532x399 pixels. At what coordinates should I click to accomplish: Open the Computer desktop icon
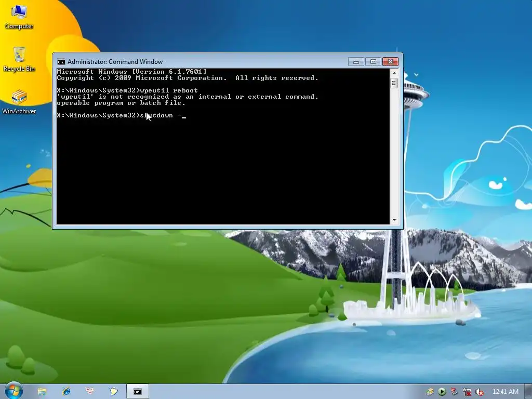point(19,17)
